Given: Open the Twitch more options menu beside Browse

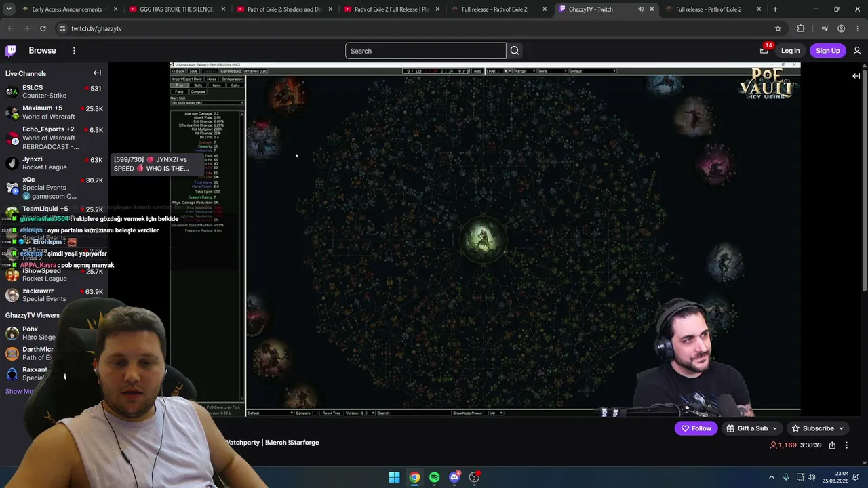Looking at the screenshot, I should click(x=74, y=51).
